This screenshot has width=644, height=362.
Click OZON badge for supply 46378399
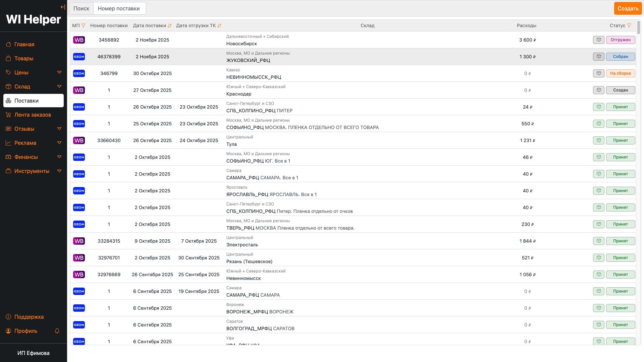(x=79, y=57)
